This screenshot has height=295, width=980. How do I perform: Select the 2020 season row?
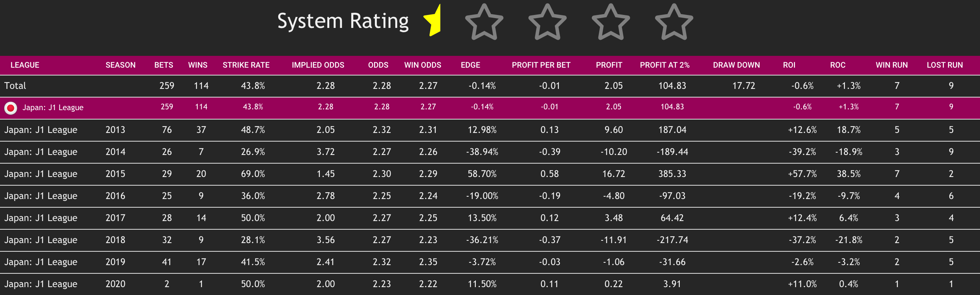click(x=490, y=284)
